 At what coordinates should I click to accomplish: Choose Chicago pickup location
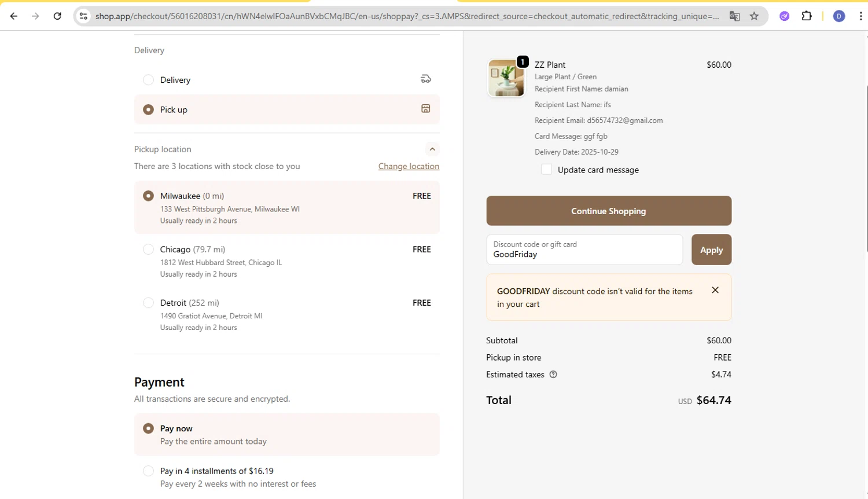point(149,249)
